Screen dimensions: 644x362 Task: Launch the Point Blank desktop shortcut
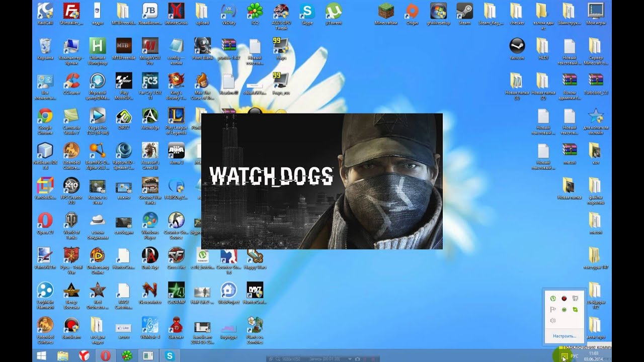(x=202, y=49)
